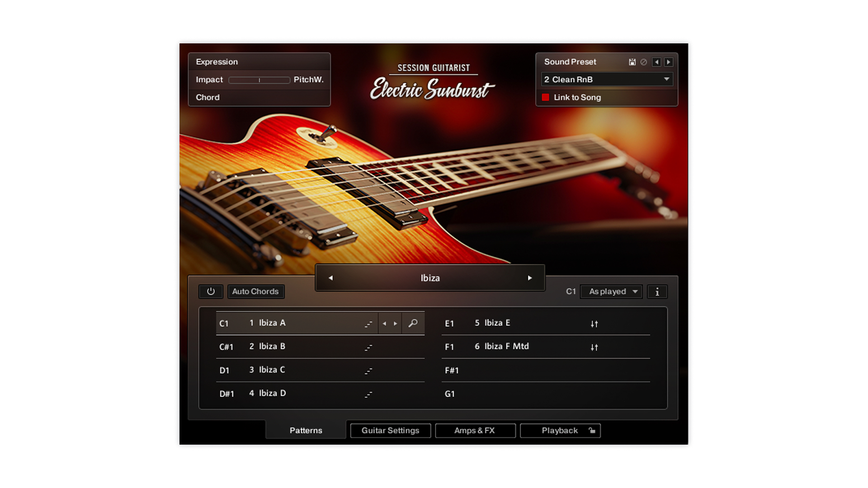Go to previous sound preset arrow
The image size is (868, 488).
[x=656, y=62]
